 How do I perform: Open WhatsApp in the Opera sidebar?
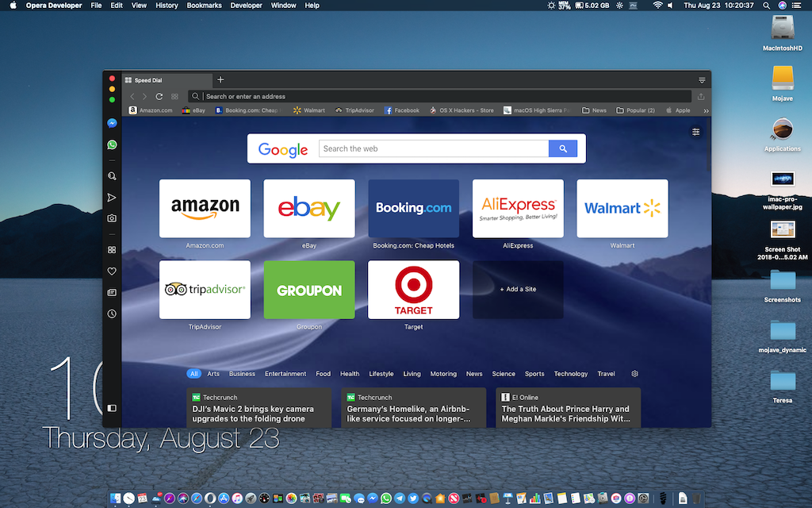(112, 144)
